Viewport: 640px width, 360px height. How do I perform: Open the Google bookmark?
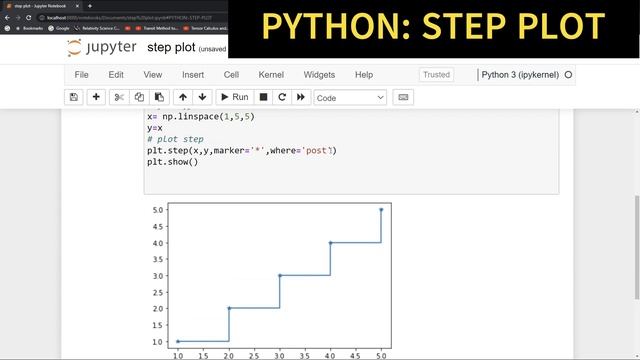pyautogui.click(x=59, y=28)
